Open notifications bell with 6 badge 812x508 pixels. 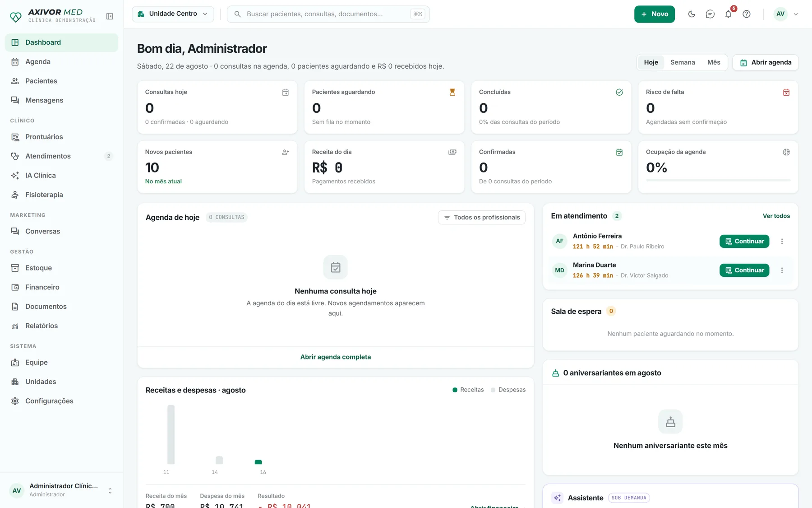pos(729,14)
